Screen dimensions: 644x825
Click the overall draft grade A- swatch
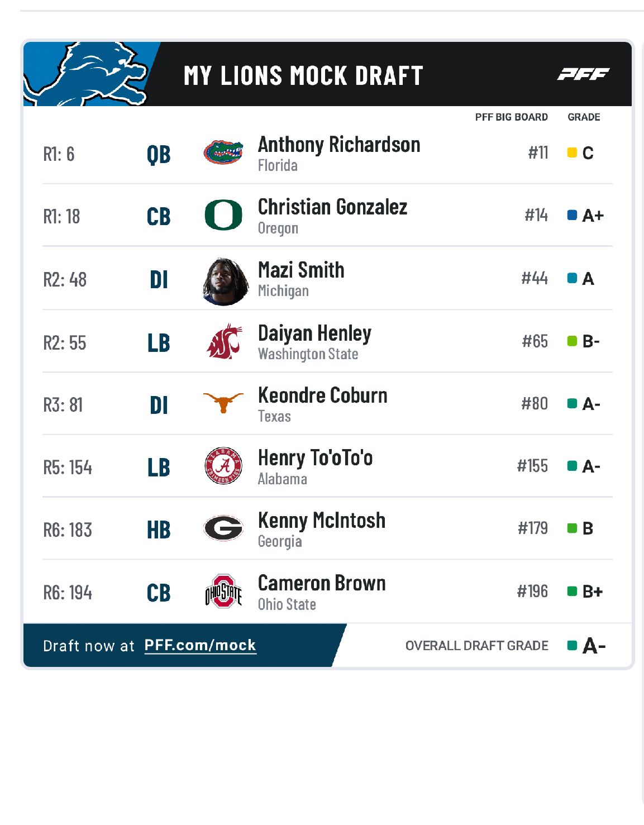point(572,646)
